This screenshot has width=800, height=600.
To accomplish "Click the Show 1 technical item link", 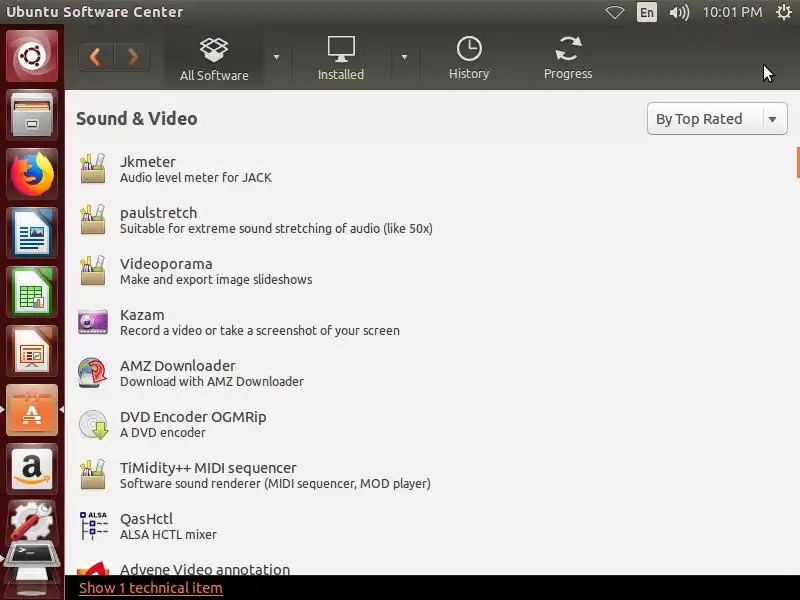I will coord(151,588).
